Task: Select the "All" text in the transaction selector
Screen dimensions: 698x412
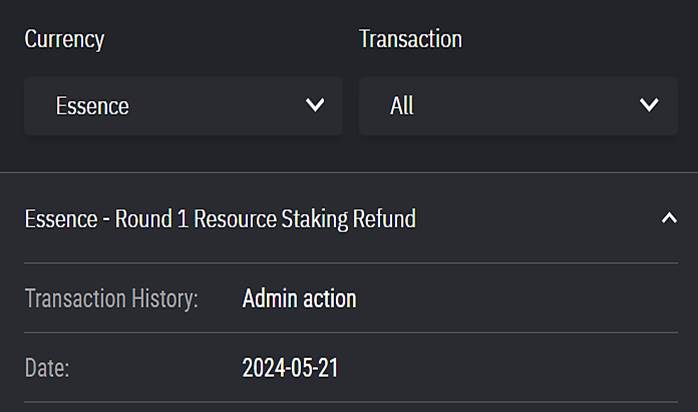Action: [402, 106]
